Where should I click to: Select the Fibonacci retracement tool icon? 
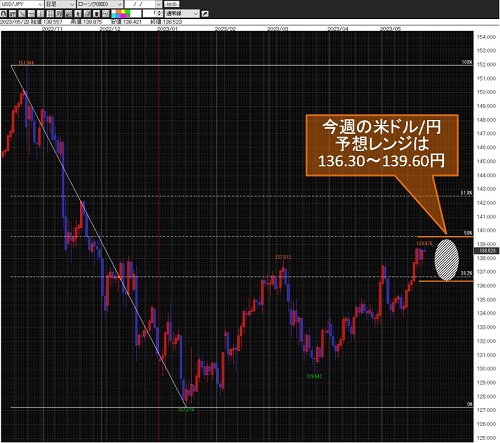(x=59, y=14)
